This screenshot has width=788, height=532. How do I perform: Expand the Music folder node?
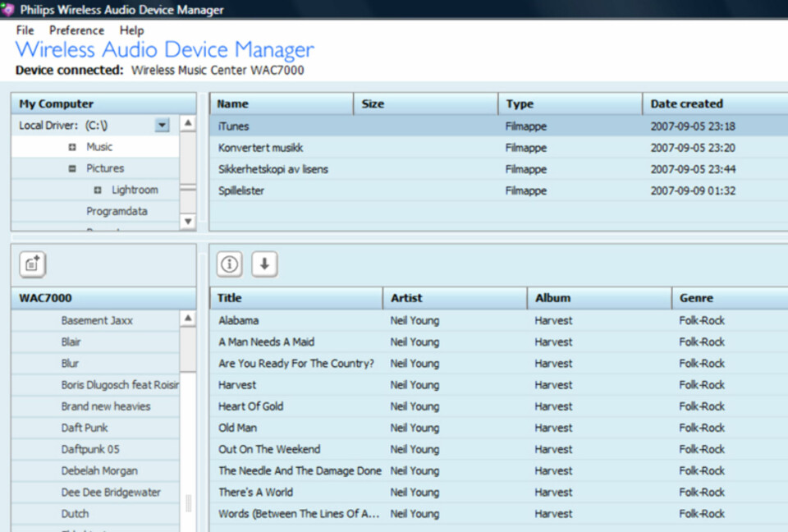pyautogui.click(x=72, y=147)
